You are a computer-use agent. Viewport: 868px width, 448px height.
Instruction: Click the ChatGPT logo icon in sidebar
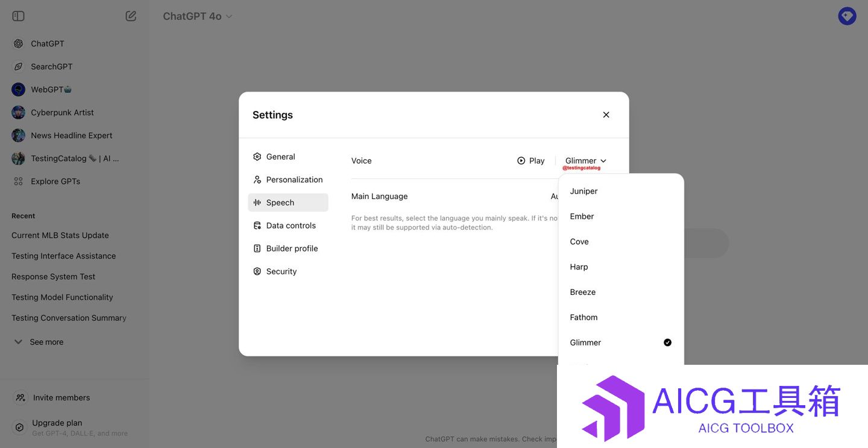coord(19,43)
